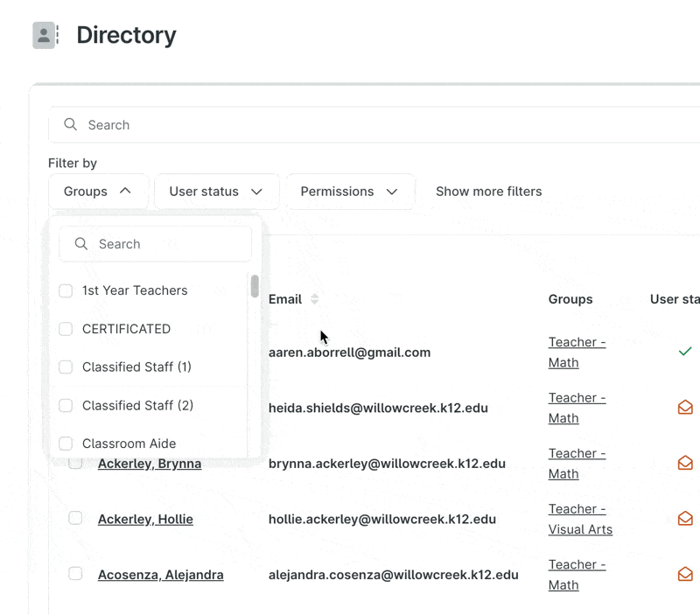Click envelope status icon for Alejandra Acosenza
This screenshot has width=700, height=615.
pos(685,574)
